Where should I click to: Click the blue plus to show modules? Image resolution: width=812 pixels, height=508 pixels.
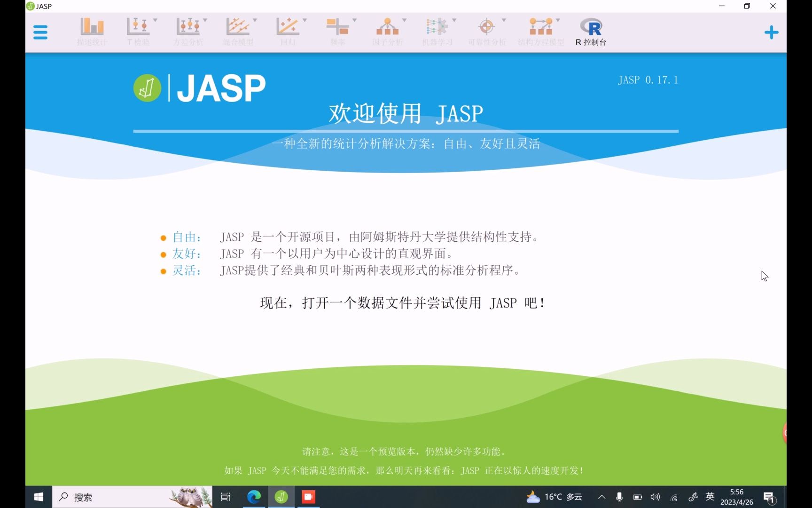pyautogui.click(x=771, y=32)
